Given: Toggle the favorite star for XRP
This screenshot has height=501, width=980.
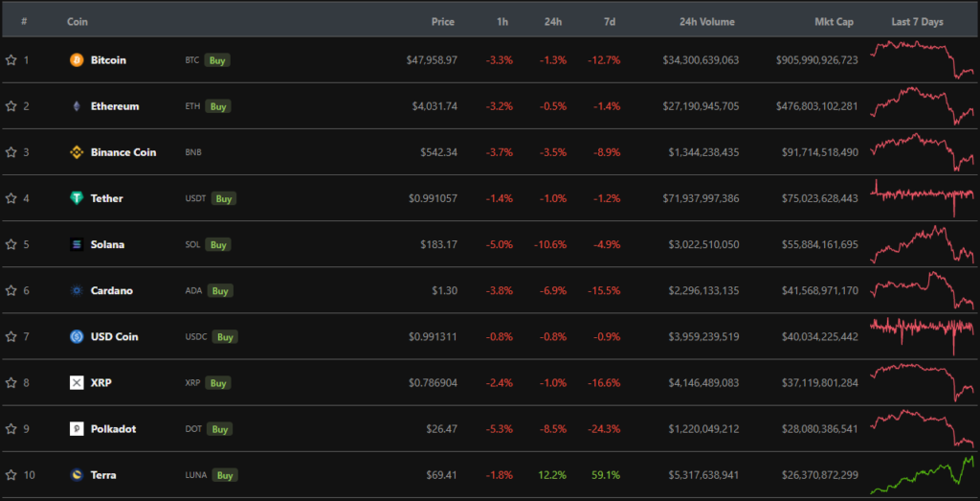Looking at the screenshot, I should [11, 383].
